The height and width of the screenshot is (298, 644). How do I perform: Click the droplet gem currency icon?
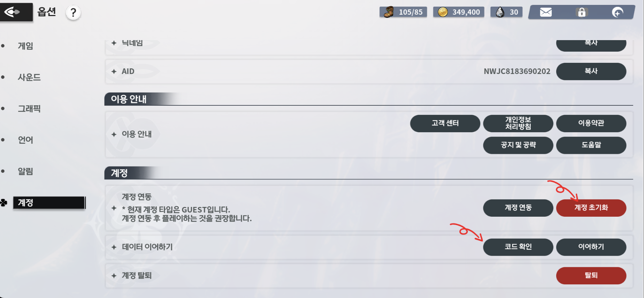[500, 12]
